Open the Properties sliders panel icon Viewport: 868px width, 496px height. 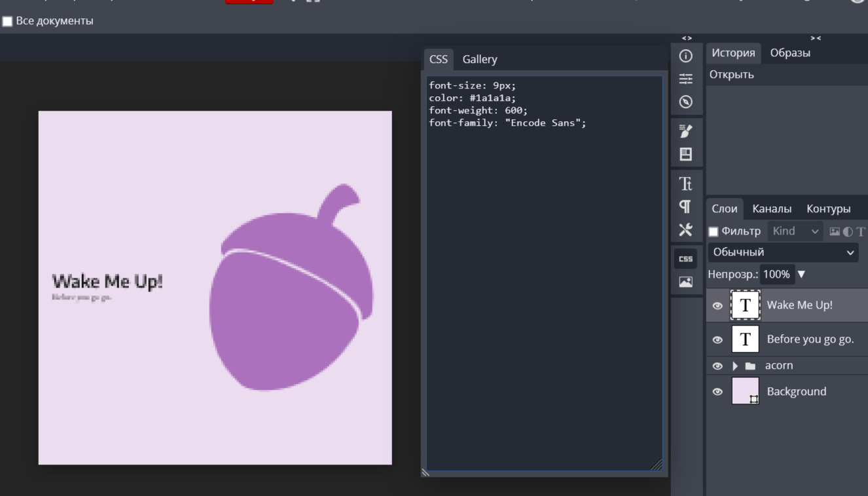click(x=685, y=79)
